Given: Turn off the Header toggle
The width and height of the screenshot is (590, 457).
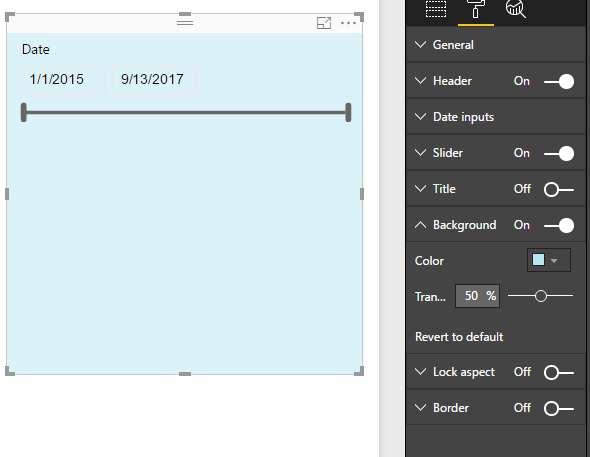Looking at the screenshot, I should point(559,81).
